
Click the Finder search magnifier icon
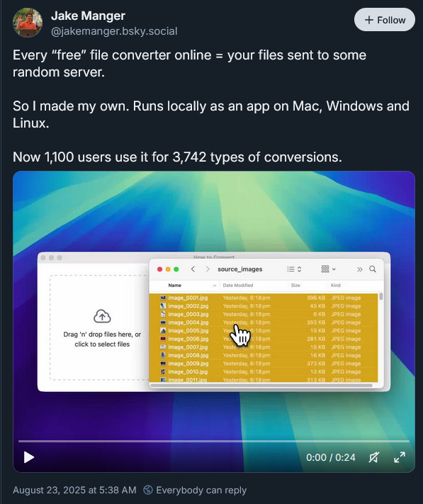373,269
